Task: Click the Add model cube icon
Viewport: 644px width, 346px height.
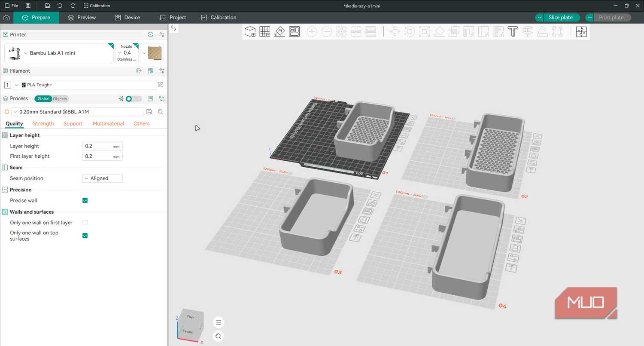Action: (x=250, y=31)
